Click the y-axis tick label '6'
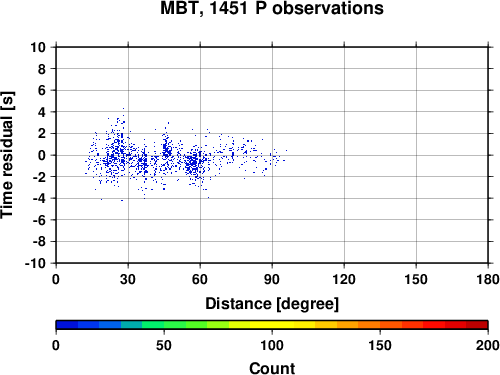The width and height of the screenshot is (500, 375). (42, 90)
